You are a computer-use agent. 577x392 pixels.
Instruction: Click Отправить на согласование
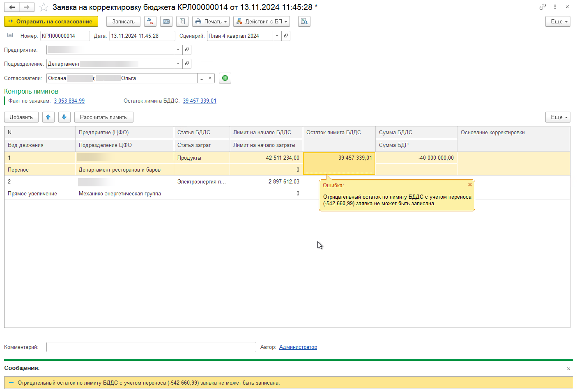(x=51, y=21)
